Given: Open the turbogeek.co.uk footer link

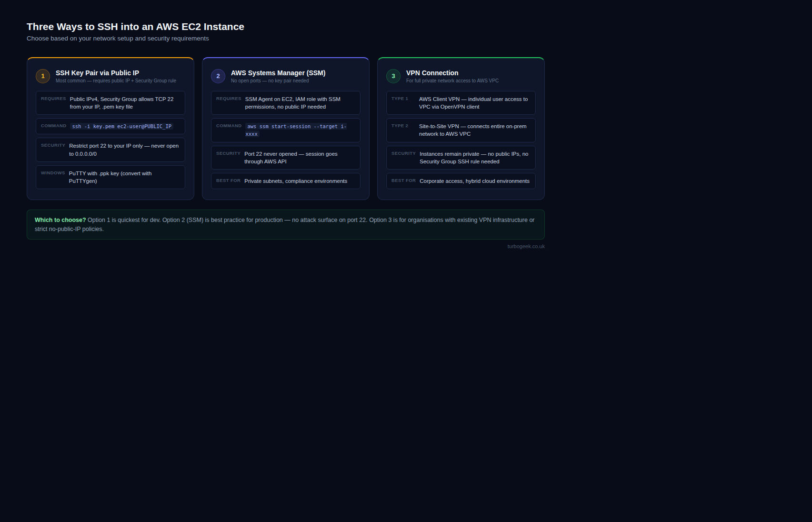Looking at the screenshot, I should click(526, 247).
